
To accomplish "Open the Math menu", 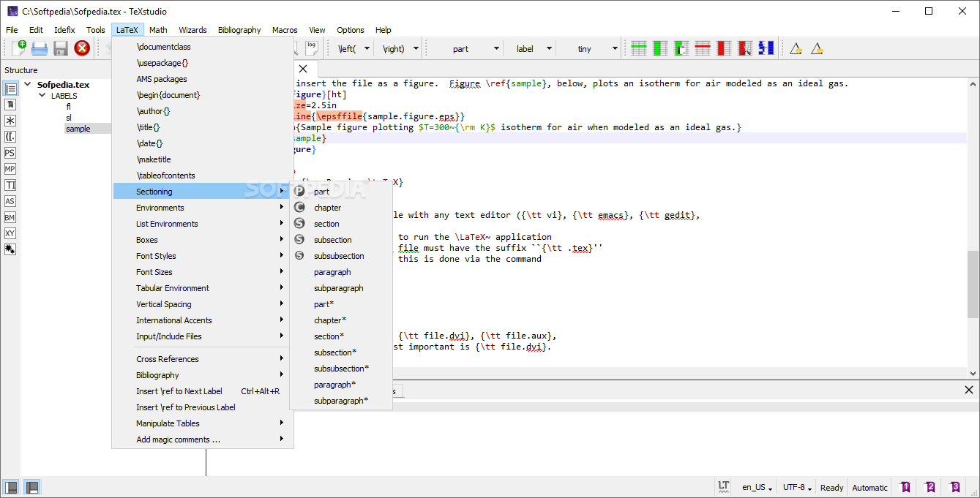I will tap(158, 30).
